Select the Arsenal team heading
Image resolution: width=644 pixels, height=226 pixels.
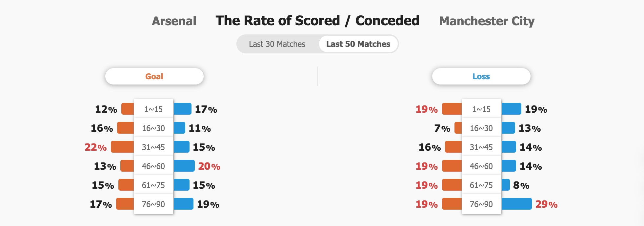click(x=174, y=21)
